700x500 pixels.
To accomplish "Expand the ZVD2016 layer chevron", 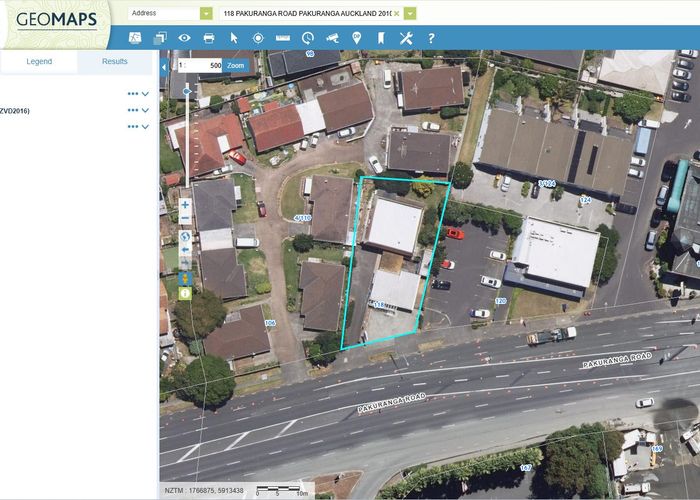I will (x=146, y=110).
